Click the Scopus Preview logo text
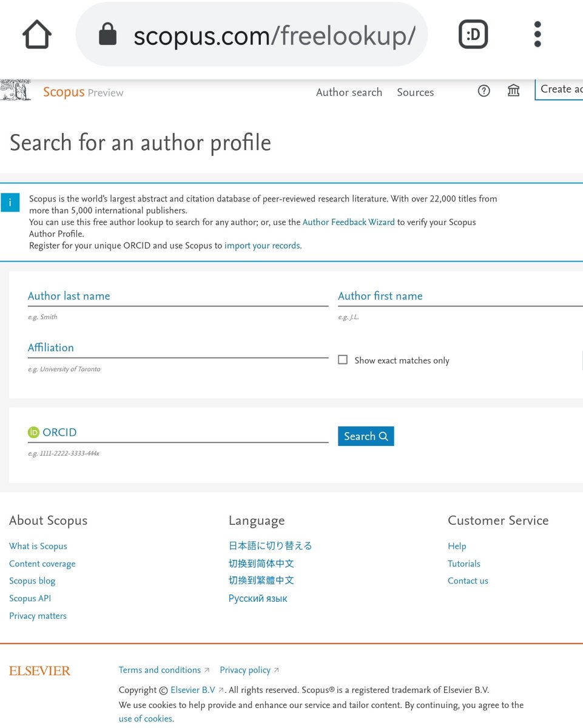The image size is (583, 728). tap(83, 92)
